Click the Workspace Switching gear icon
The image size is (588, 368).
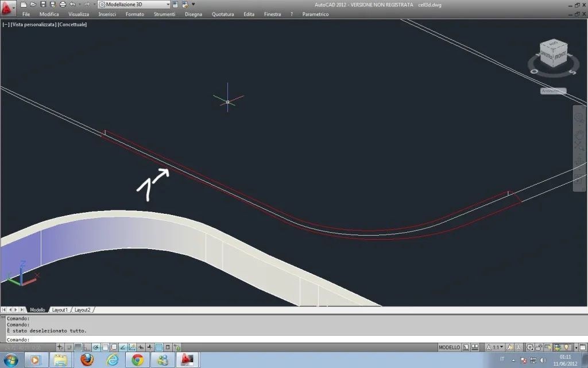[530, 347]
